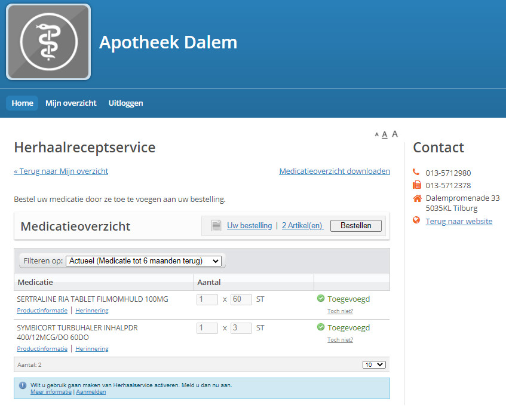Screen dimensions: 506x420
Task: Click Toegevoegd status for Sertraline
Action: (348, 299)
